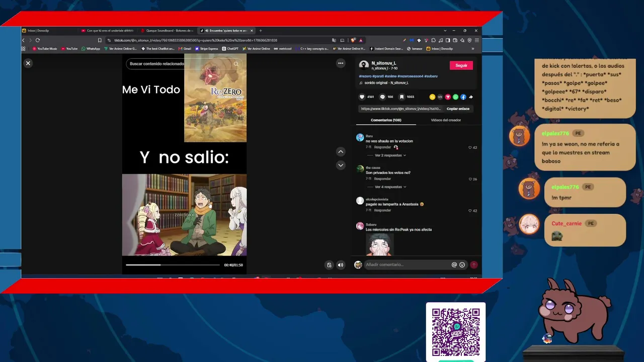Open the browser tab list dropdown arrow
Image resolution: width=644 pixels, height=362 pixels.
(445, 31)
